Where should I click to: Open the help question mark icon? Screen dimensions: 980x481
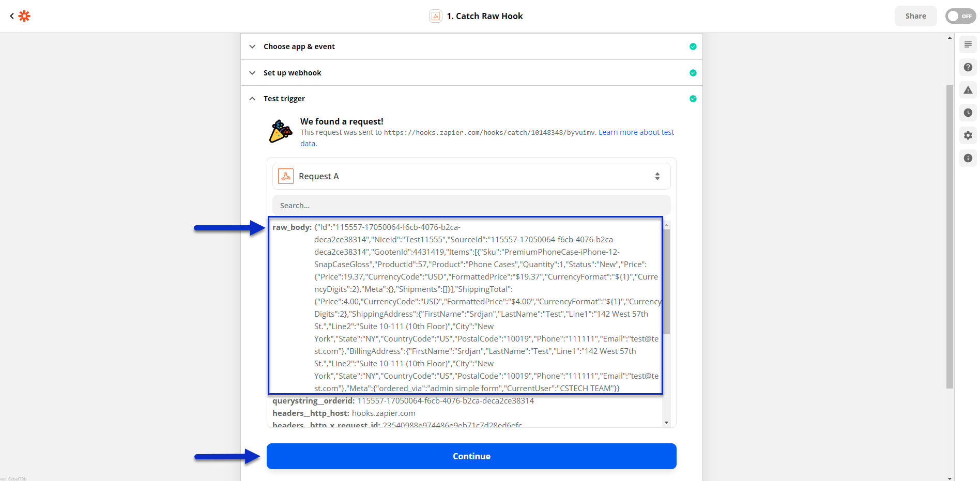tap(968, 67)
